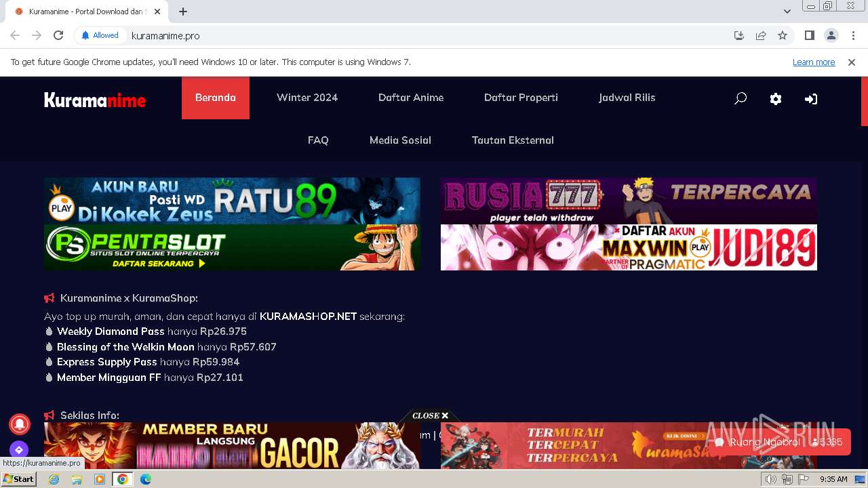Click the RUSIA777 banner ad
Image resolution: width=868 pixels, height=488 pixels.
coord(629,201)
